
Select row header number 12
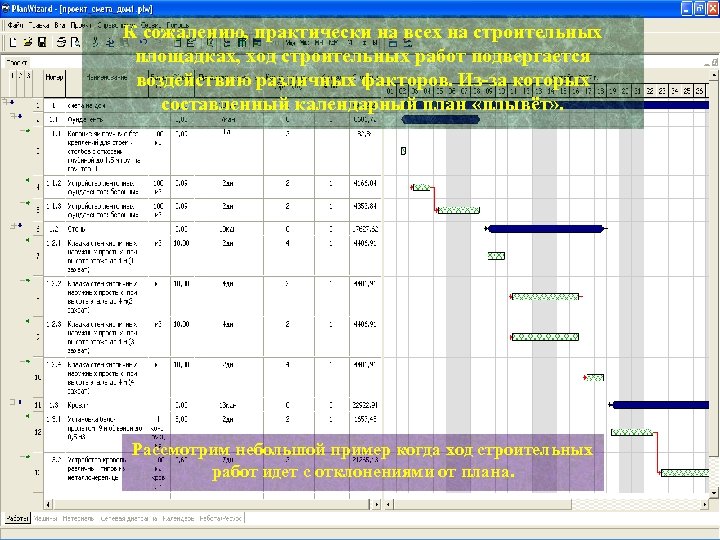38,432
